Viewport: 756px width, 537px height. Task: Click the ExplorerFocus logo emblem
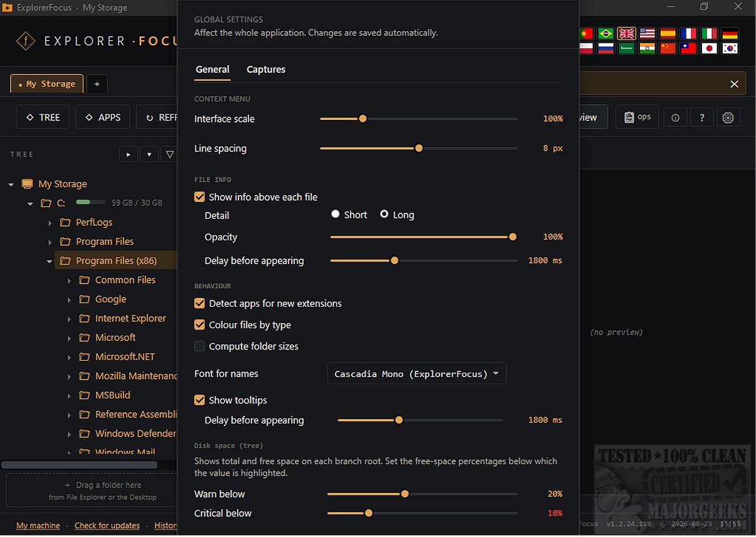point(25,41)
